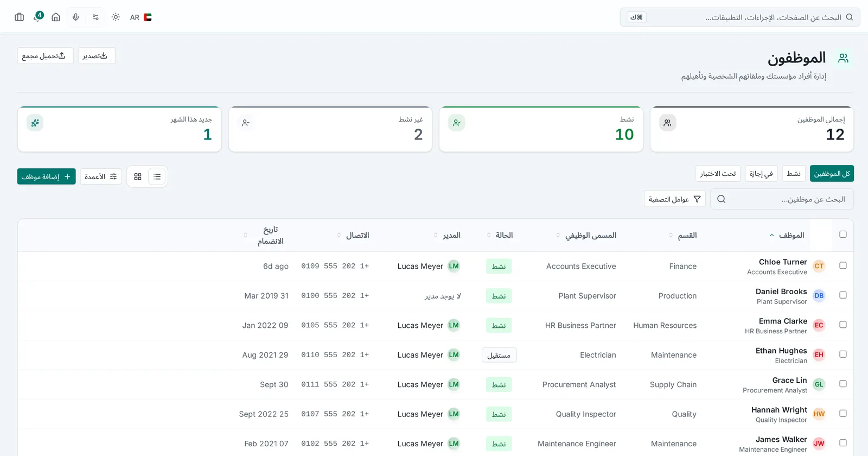Click the إضافة موظف add employee button

(46, 176)
